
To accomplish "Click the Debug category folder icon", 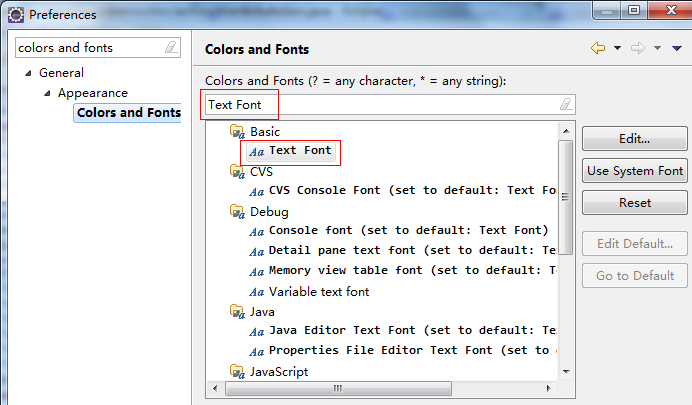I will [x=237, y=211].
